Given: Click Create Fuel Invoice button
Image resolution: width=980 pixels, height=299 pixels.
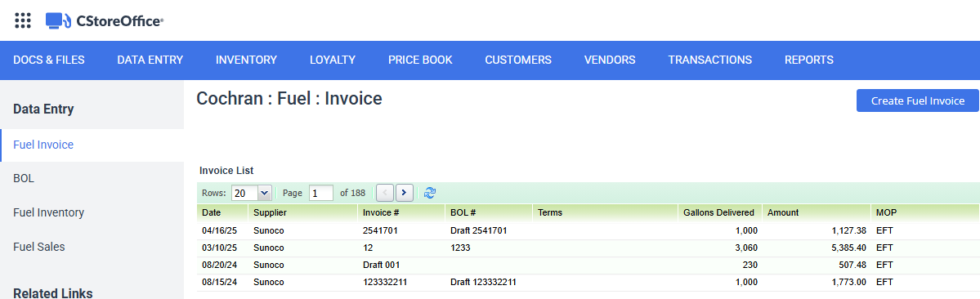Looking at the screenshot, I should coord(918,100).
